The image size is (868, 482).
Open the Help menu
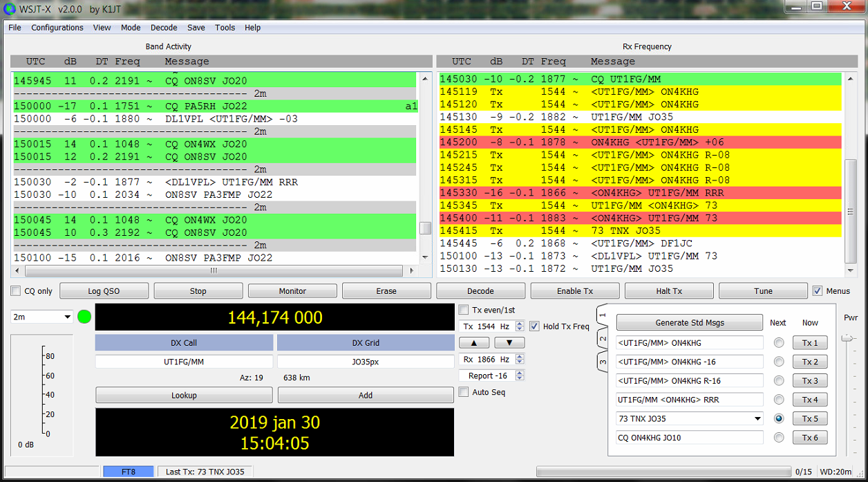[253, 28]
